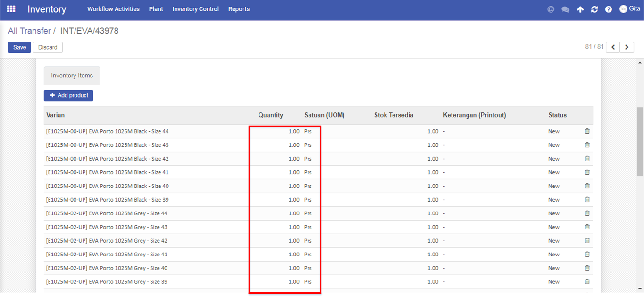Remove the Black Size 41 line
Viewport: 644px width, 297px height.
pos(587,172)
